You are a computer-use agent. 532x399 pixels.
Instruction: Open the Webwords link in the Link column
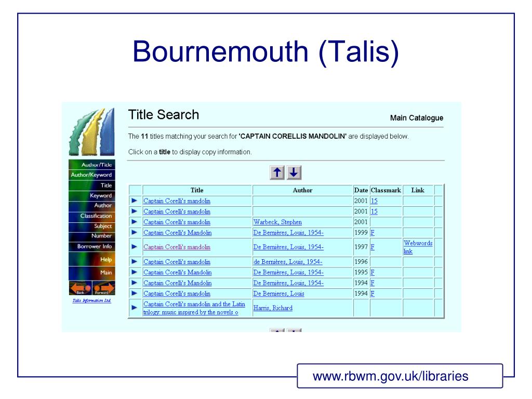click(x=418, y=247)
